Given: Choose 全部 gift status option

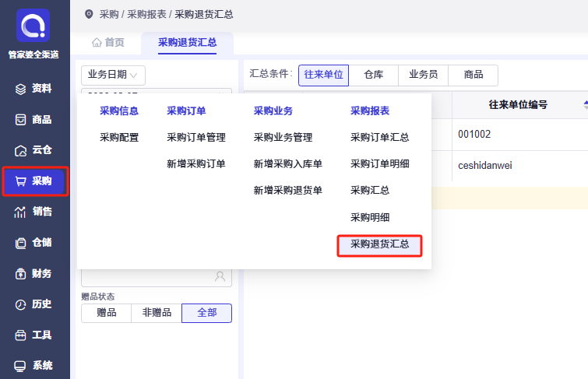Looking at the screenshot, I should (206, 313).
